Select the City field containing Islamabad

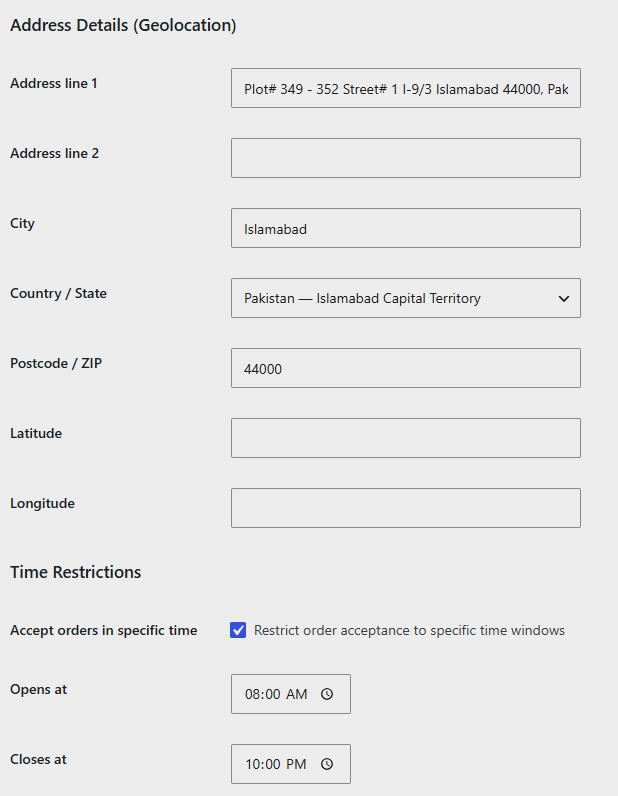(406, 228)
